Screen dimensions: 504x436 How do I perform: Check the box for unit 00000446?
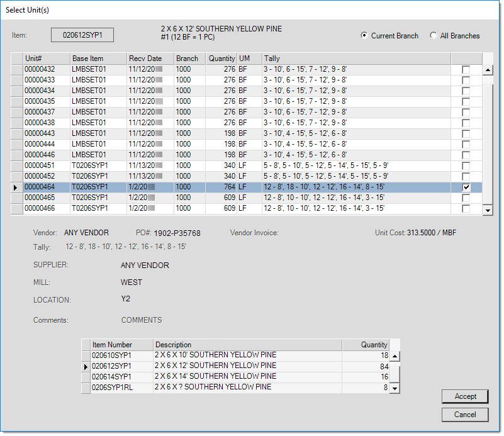(x=466, y=155)
